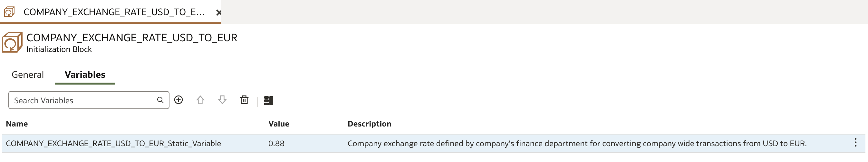Click the small cube icon in document tab
The height and width of the screenshot is (162, 868).
coord(9,12)
